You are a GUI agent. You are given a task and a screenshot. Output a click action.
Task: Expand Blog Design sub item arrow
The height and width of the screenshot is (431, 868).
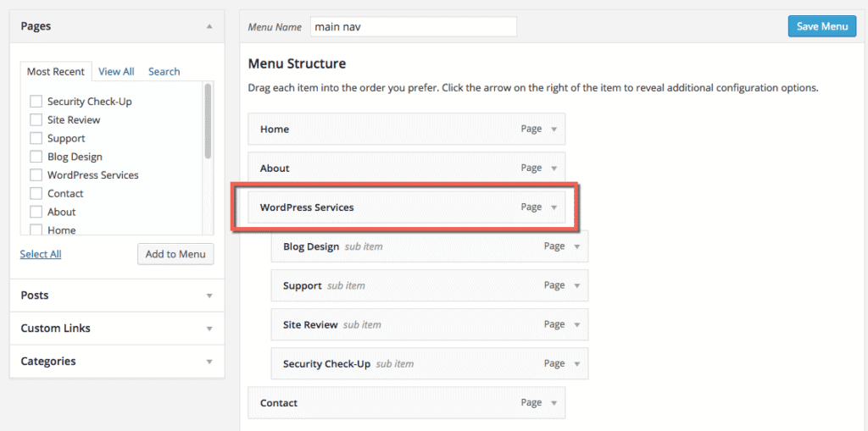point(576,246)
